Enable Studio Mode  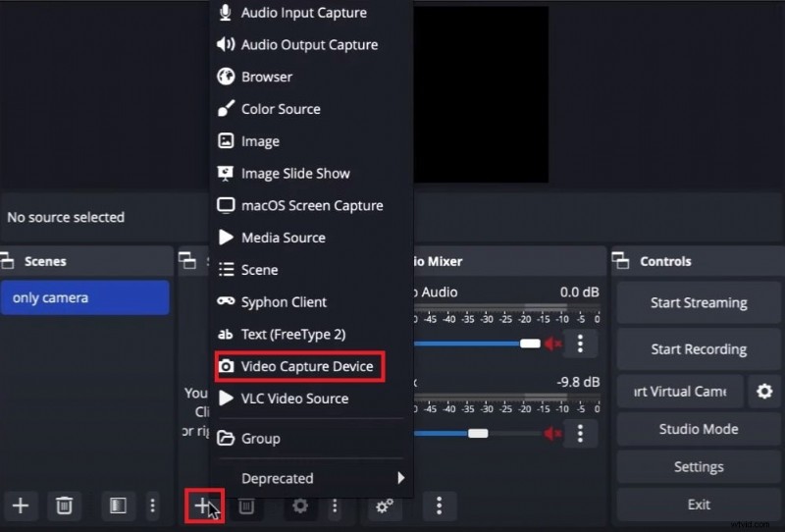[699, 429]
